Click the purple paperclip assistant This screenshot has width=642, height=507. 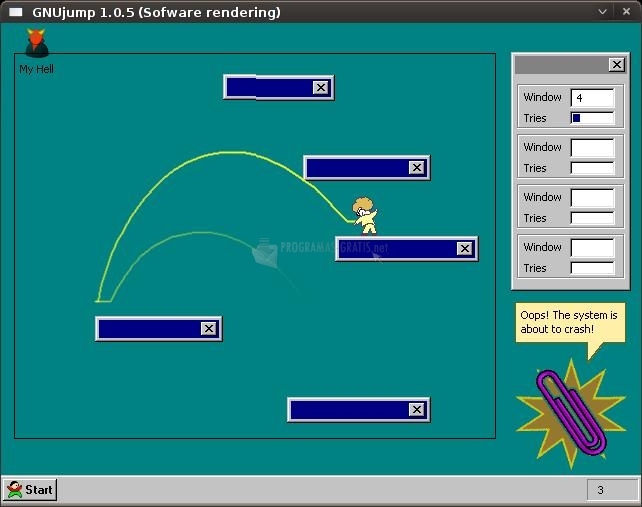[569, 411]
